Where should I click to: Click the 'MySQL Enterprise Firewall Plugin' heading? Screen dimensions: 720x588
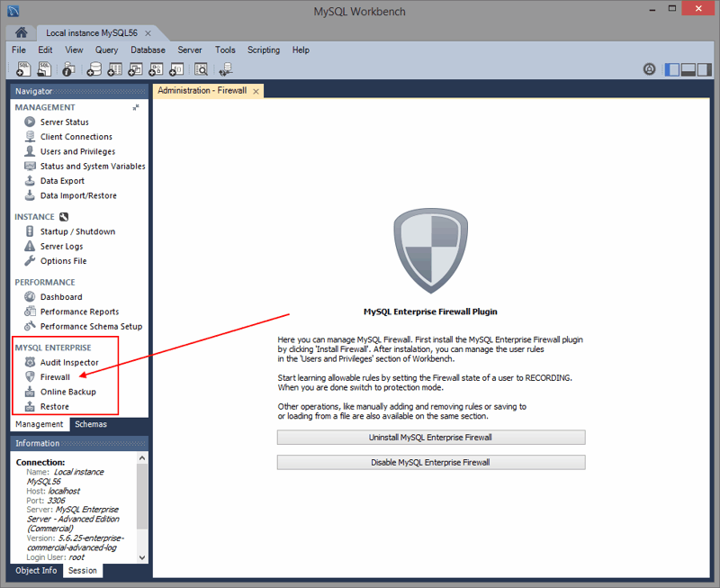click(x=430, y=312)
